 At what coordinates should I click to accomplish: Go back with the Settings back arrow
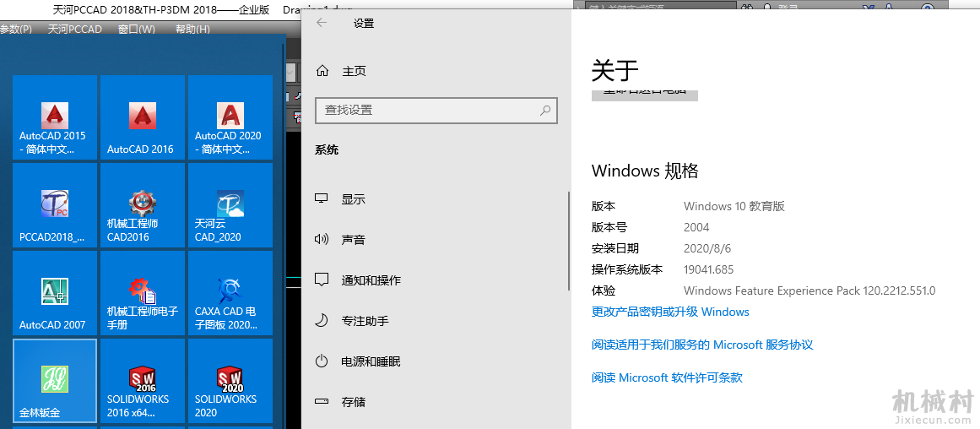[322, 23]
